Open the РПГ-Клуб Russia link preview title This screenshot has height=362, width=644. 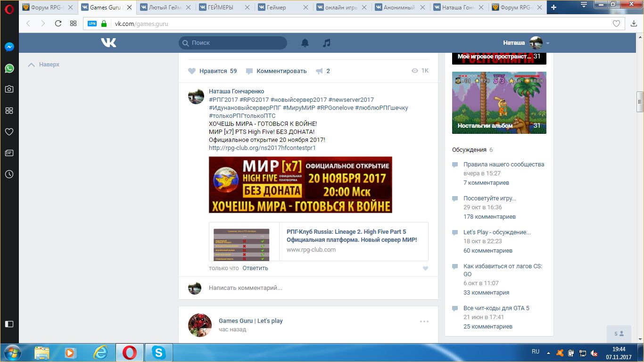tap(352, 236)
